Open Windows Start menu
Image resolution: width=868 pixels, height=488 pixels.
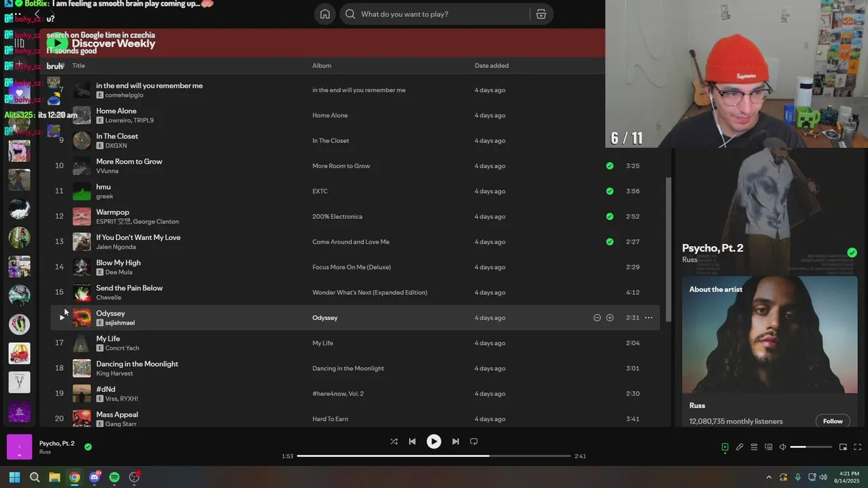(14, 477)
